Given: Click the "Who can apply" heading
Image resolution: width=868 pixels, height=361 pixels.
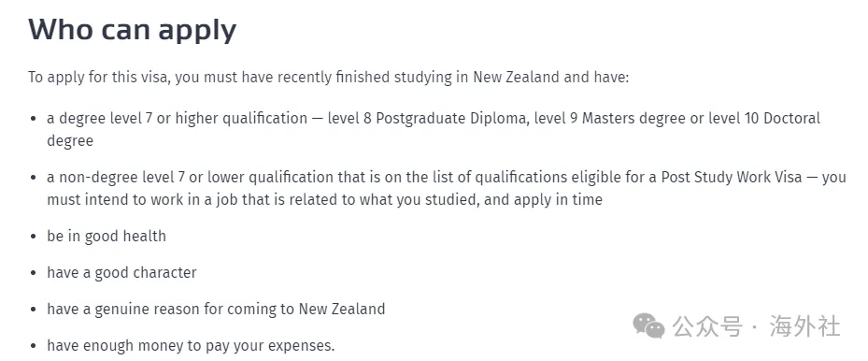Looking at the screenshot, I should [x=133, y=30].
